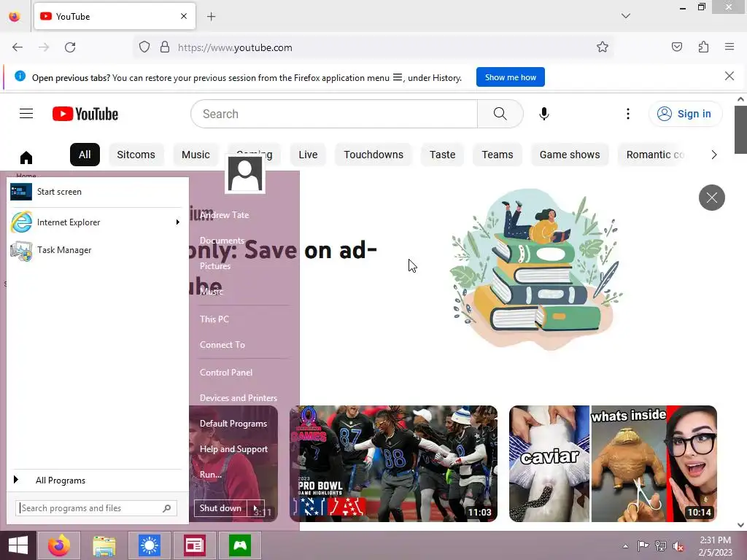Viewport: 747px width, 560px height.
Task: Select the Taste filter chip
Action: (443, 155)
